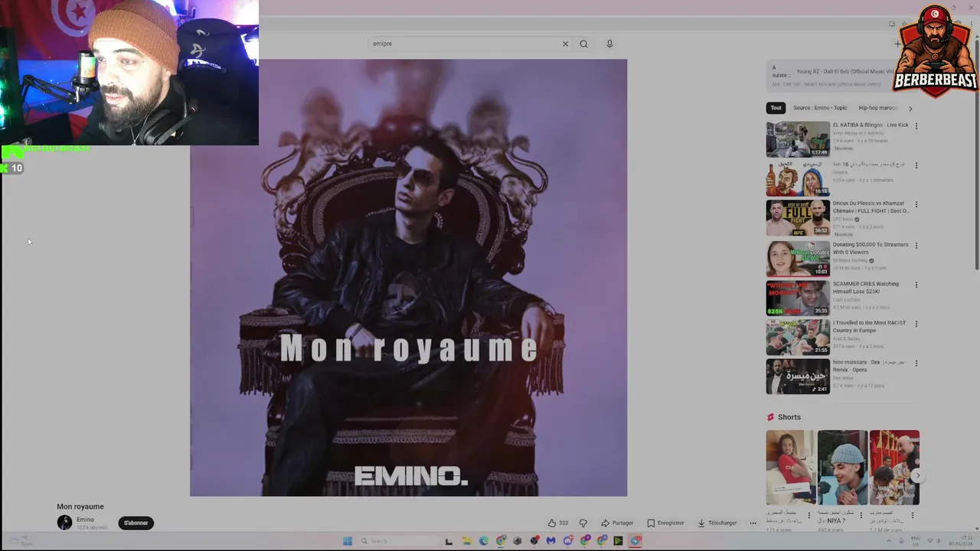Viewport: 980px width, 551px height.
Task: Open 'Donating $50,000 To Streamers' video title
Action: click(x=871, y=248)
